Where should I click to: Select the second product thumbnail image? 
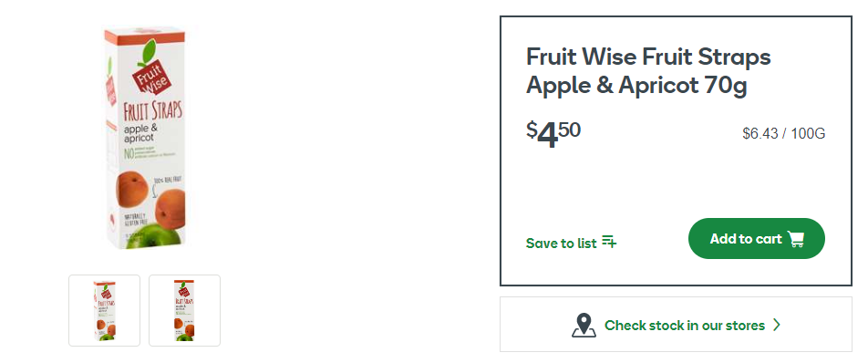click(x=184, y=310)
